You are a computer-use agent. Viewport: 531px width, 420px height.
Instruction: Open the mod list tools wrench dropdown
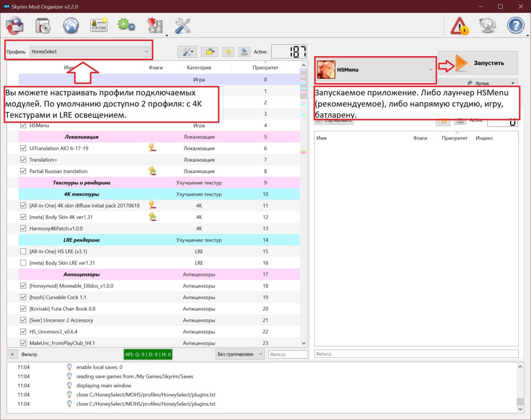(x=188, y=52)
